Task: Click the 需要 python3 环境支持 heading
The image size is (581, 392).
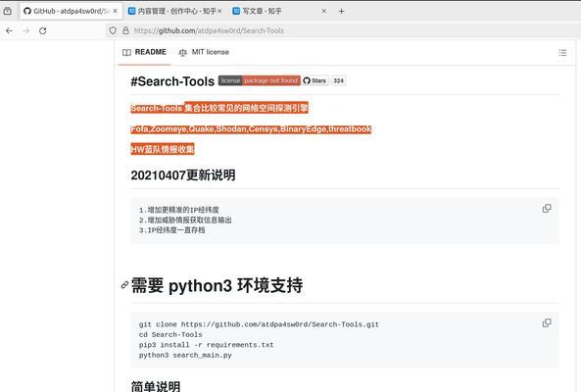Action: coord(217,285)
